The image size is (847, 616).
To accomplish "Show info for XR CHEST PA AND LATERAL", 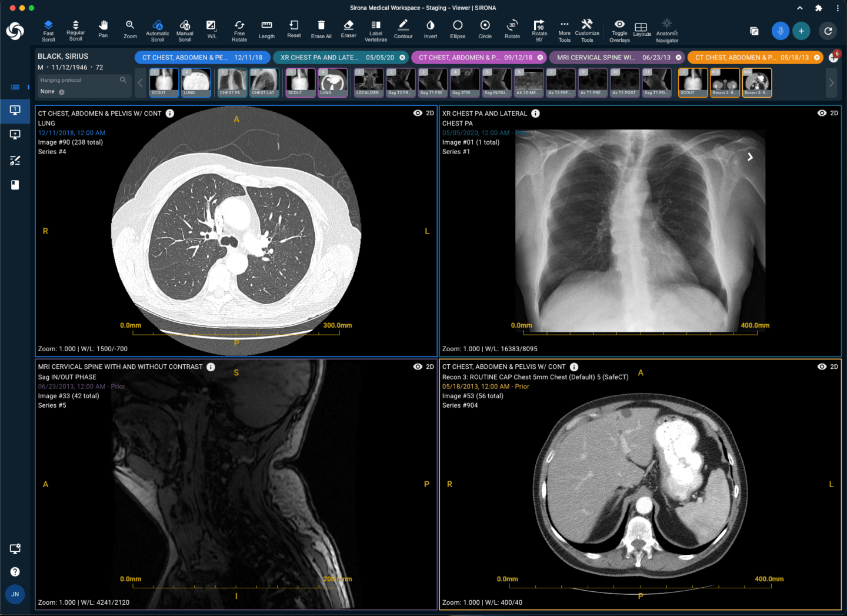I will [535, 113].
